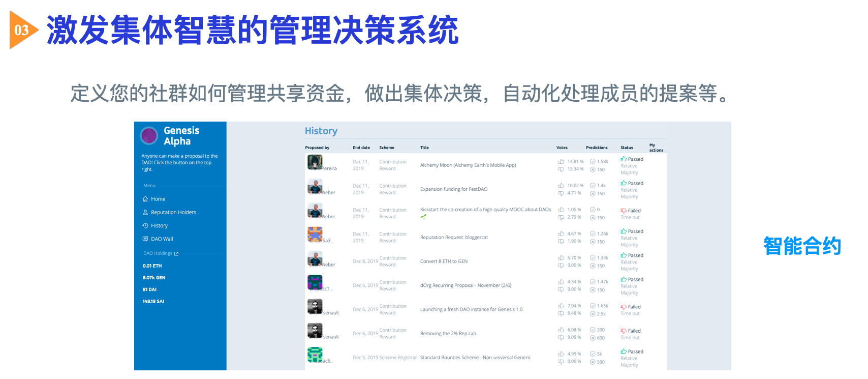Viewport: 868px width, 379px height.
Task: Open Launching a fresh DAO instance for Genesis 1.0
Action: (x=471, y=309)
